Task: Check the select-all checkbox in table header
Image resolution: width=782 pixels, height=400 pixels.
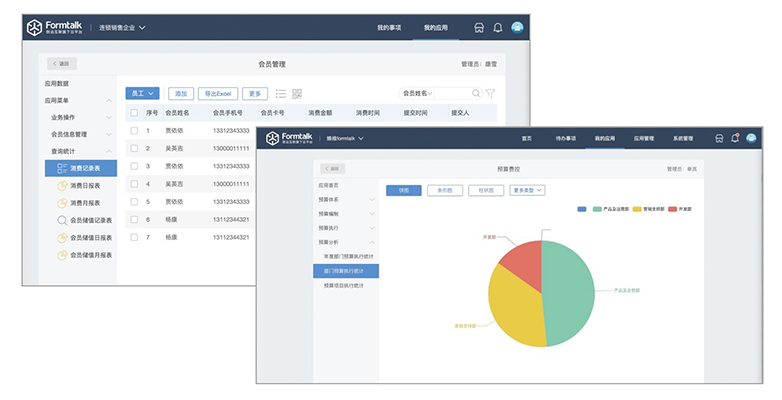Action: (x=134, y=113)
